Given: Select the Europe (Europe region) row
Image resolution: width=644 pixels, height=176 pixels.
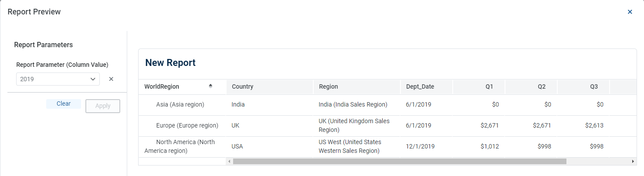Looking at the screenshot, I should [187, 125].
